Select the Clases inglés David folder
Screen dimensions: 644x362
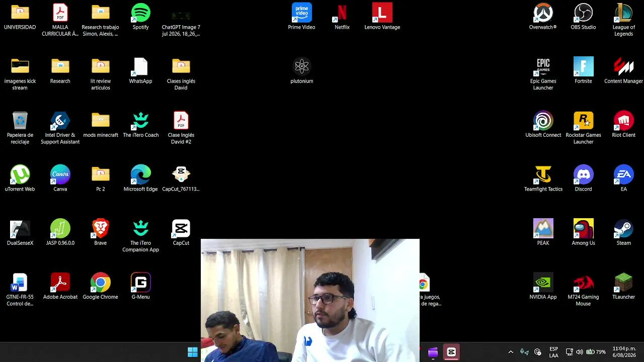tap(181, 66)
